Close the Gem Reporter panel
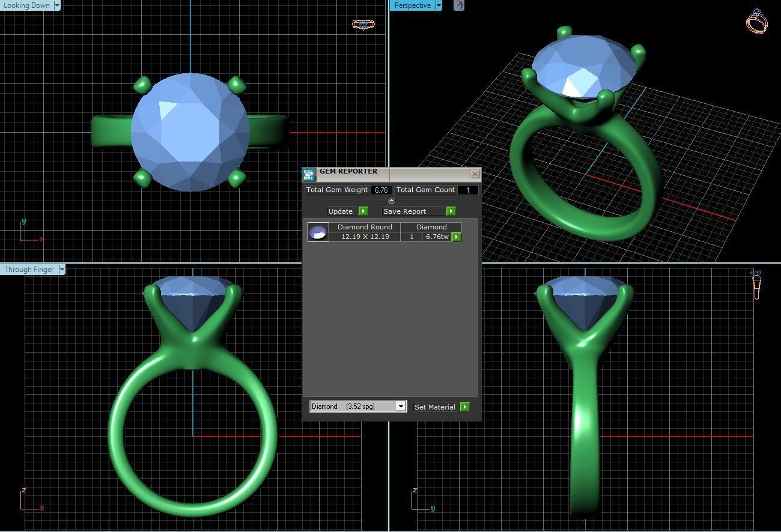 point(475,174)
